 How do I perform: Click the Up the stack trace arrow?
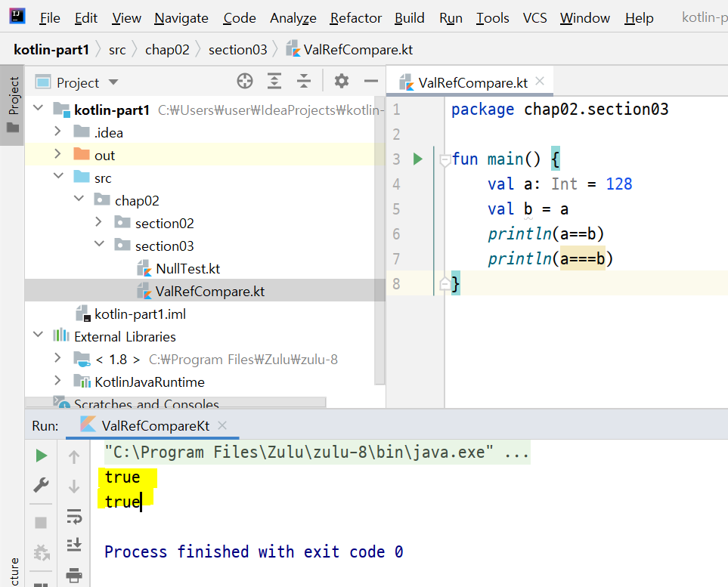74,457
